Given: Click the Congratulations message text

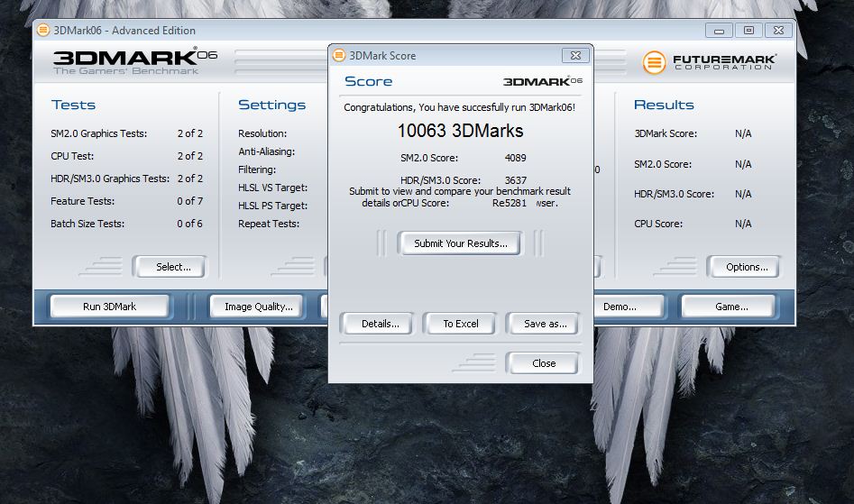Looking at the screenshot, I should [459, 107].
